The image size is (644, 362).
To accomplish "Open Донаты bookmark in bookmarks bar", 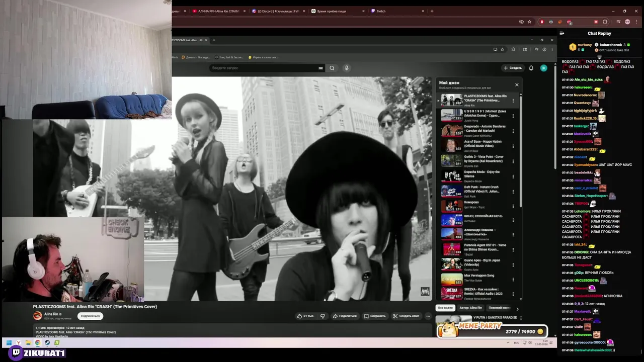I will pos(196,57).
